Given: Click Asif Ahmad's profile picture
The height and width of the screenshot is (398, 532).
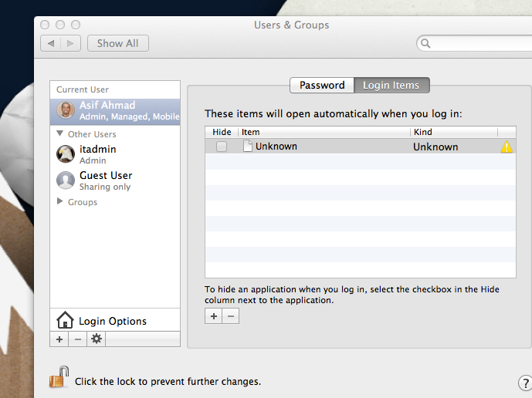Looking at the screenshot, I should (66, 110).
